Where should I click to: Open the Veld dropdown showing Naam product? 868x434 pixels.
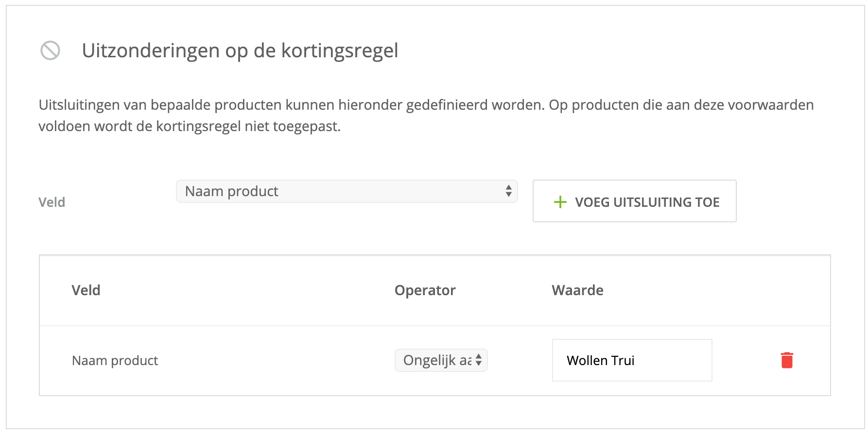347,191
